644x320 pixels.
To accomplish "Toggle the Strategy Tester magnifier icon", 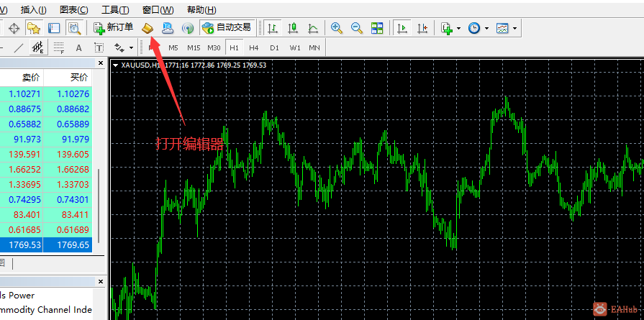I will click(x=74, y=28).
